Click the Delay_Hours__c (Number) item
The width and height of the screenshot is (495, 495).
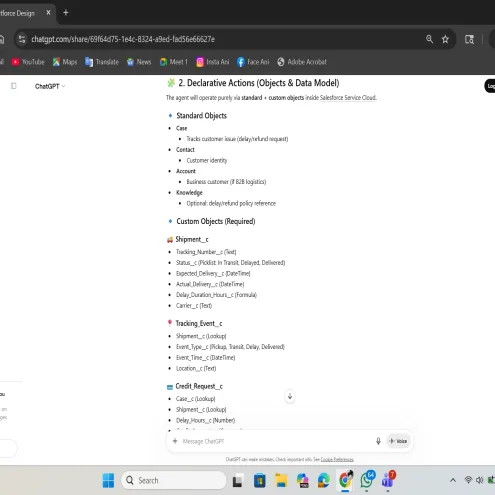[205, 420]
